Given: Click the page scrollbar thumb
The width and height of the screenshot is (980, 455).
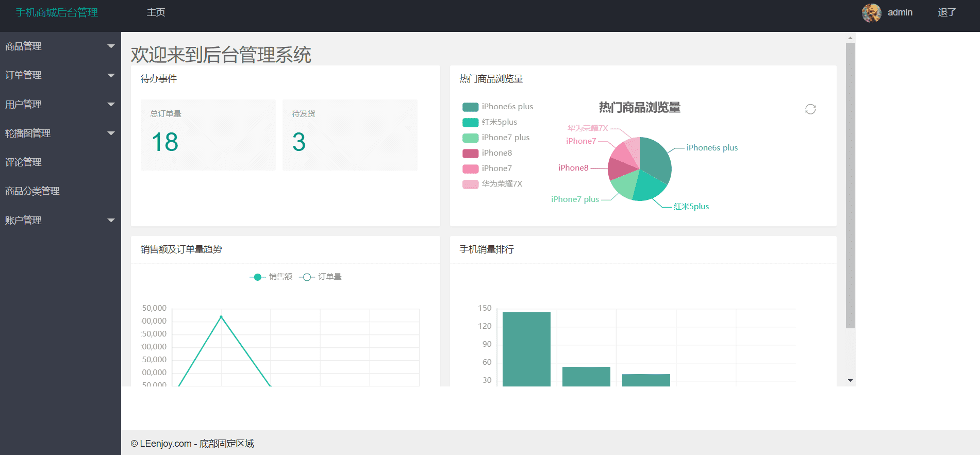Looking at the screenshot, I should (850, 186).
